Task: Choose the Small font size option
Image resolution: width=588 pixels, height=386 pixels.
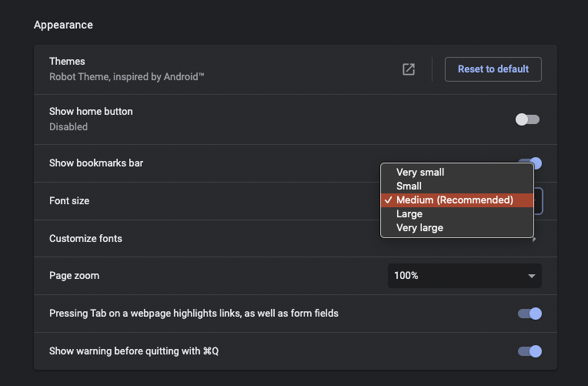Action: tap(457, 186)
